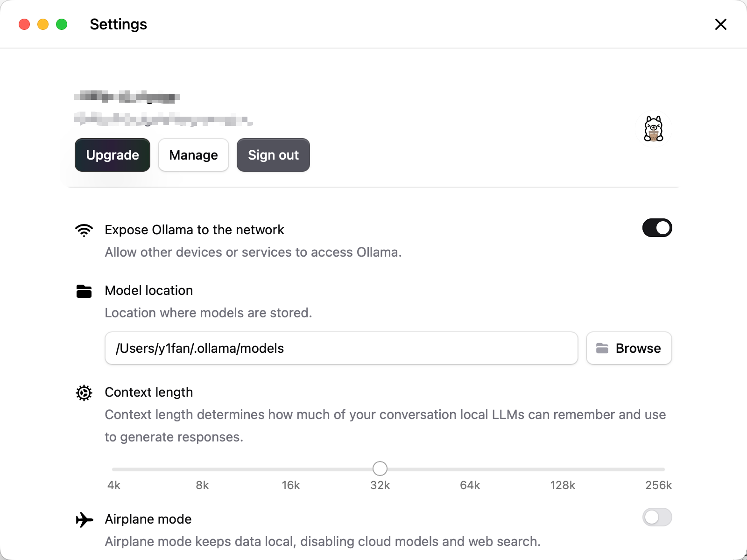Viewport: 747px width, 560px height.
Task: Click the Ollama llama avatar icon
Action: click(x=653, y=129)
